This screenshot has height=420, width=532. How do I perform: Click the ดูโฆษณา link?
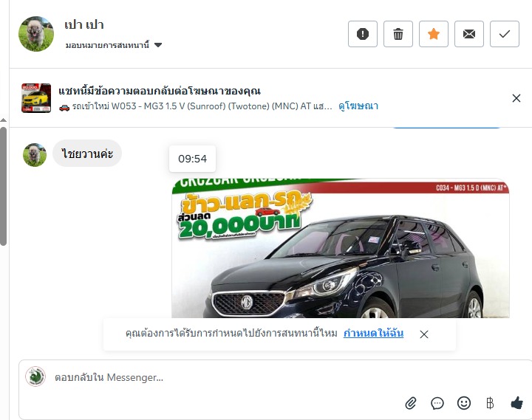click(358, 106)
